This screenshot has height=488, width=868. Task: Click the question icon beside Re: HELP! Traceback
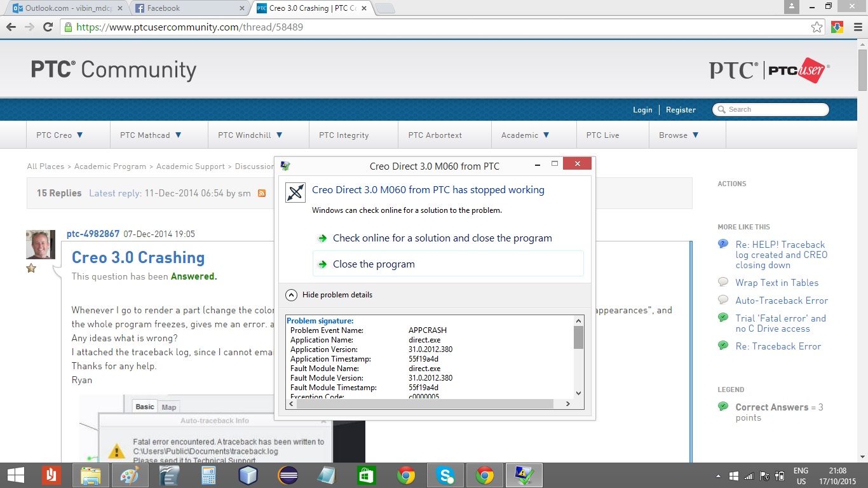tap(723, 244)
